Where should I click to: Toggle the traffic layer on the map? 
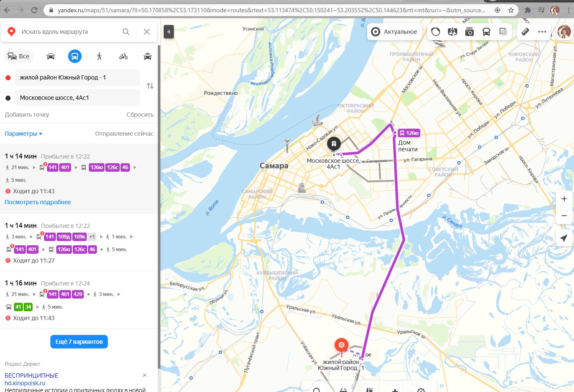tap(436, 32)
